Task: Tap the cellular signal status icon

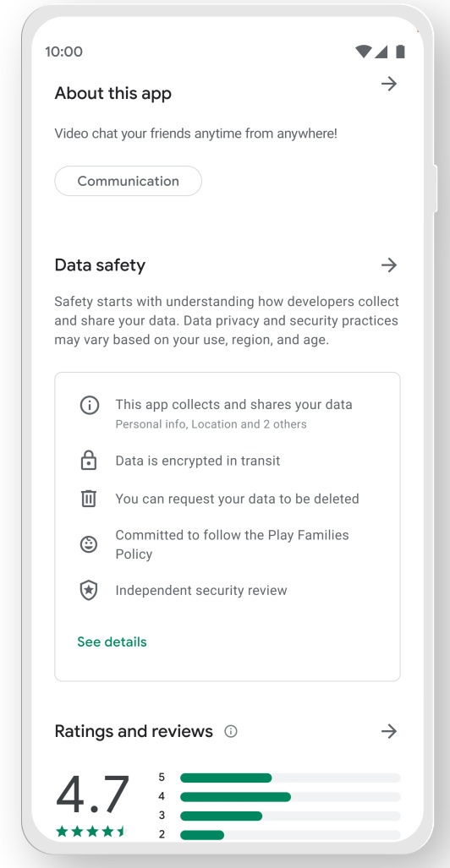Action: (381, 52)
